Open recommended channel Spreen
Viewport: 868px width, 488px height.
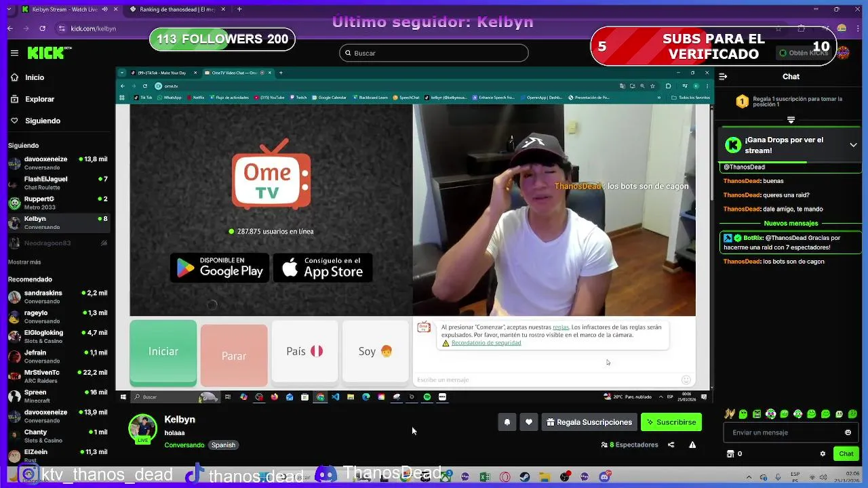[58, 396]
